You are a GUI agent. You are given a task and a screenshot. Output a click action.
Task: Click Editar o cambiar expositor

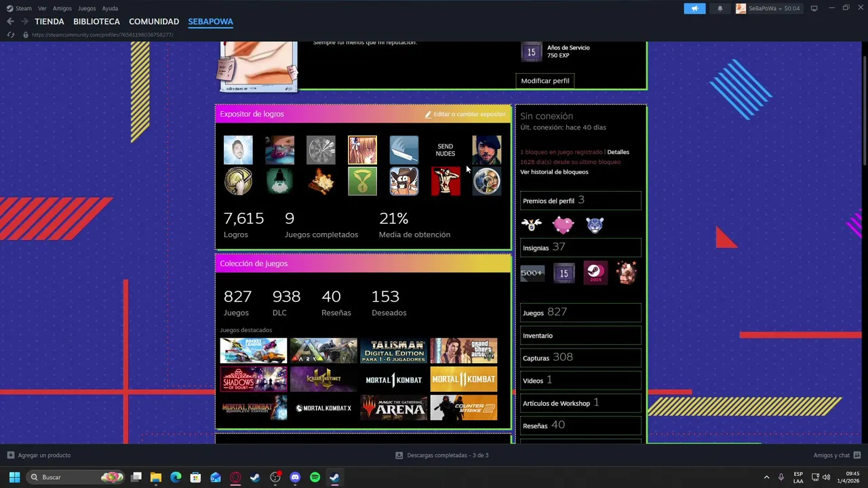pyautogui.click(x=465, y=114)
